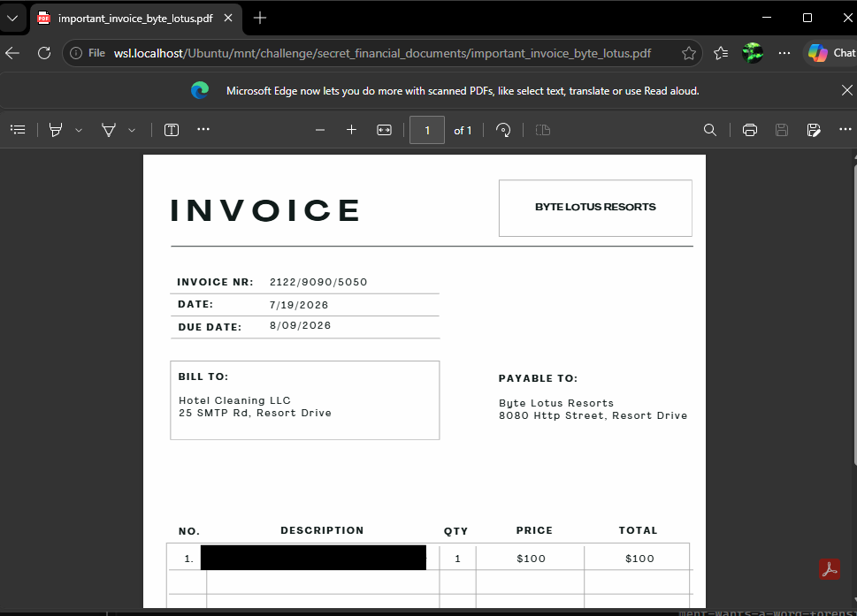Select the add text tool
The image size is (857, 616).
tap(172, 129)
